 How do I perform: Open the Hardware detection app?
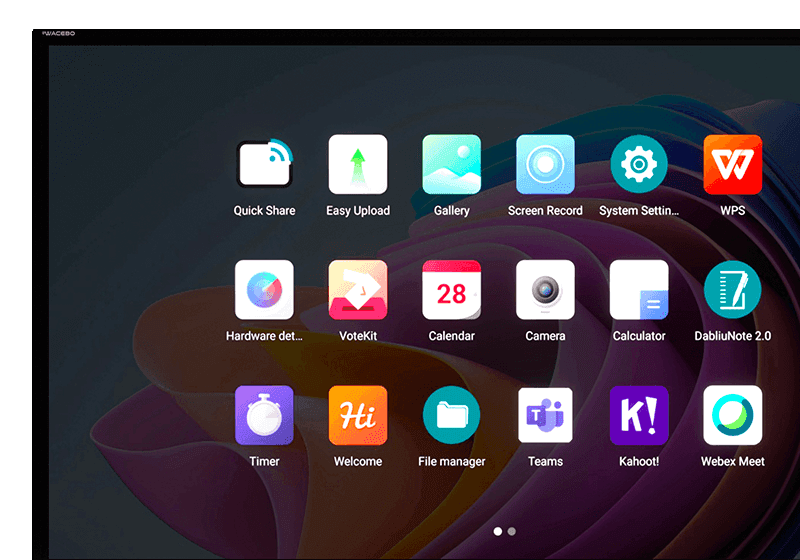(264, 290)
